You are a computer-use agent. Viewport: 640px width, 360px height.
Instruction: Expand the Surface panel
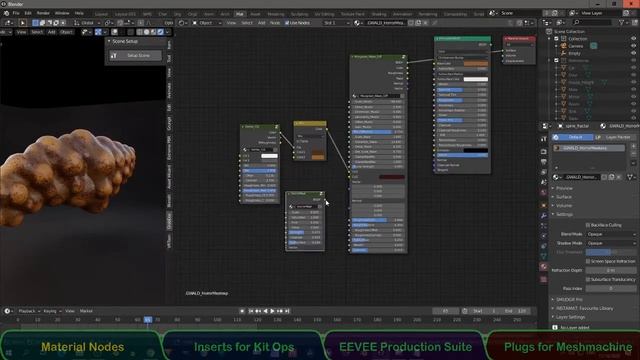[x=563, y=197]
